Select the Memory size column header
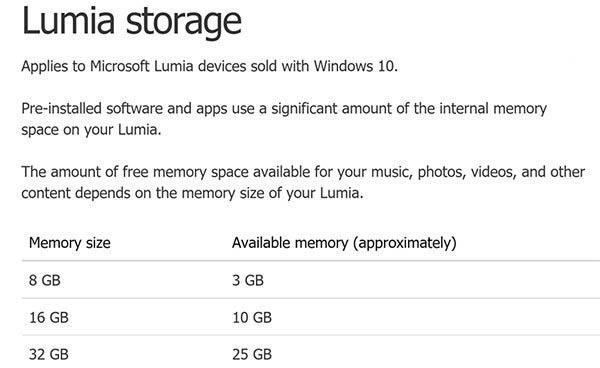This screenshot has width=600, height=368. (70, 243)
